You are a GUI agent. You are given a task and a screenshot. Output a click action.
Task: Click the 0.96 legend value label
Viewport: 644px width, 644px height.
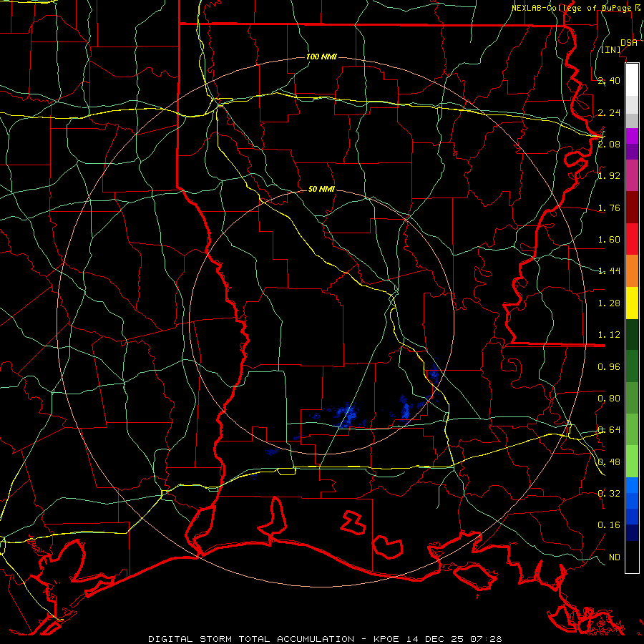pos(609,366)
